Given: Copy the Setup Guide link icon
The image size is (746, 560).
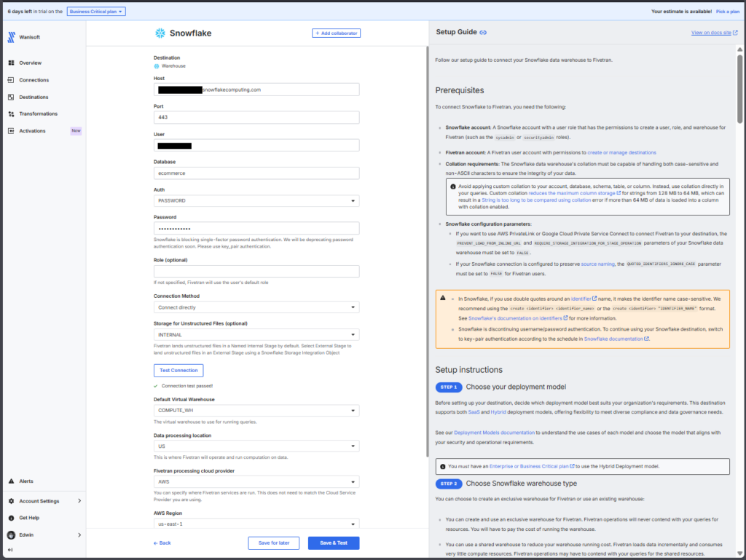Looking at the screenshot, I should tap(483, 32).
